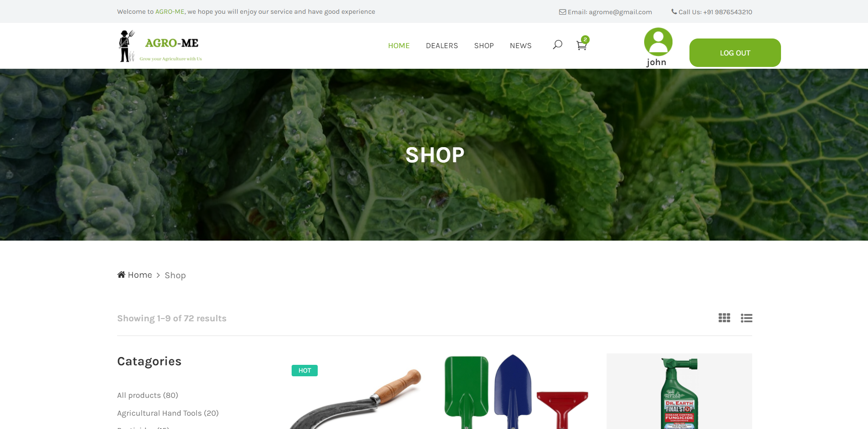Open the Dr. Earth fungicide product image
The image size is (868, 429).
click(x=679, y=391)
